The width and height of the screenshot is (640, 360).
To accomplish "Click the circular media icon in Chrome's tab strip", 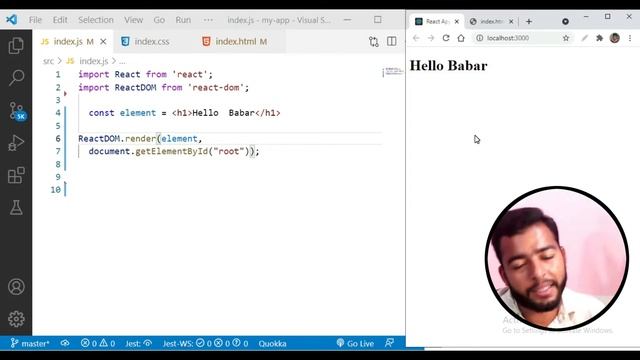I will coord(565,21).
